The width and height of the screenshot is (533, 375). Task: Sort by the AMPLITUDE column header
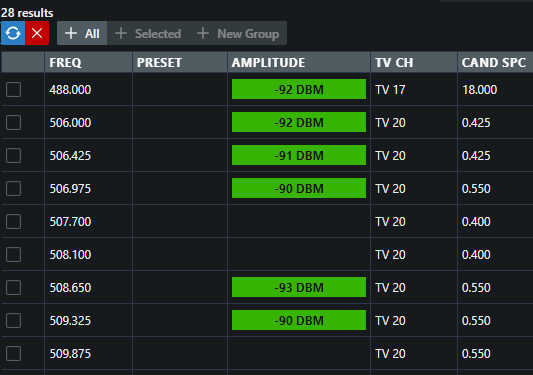tap(299, 63)
